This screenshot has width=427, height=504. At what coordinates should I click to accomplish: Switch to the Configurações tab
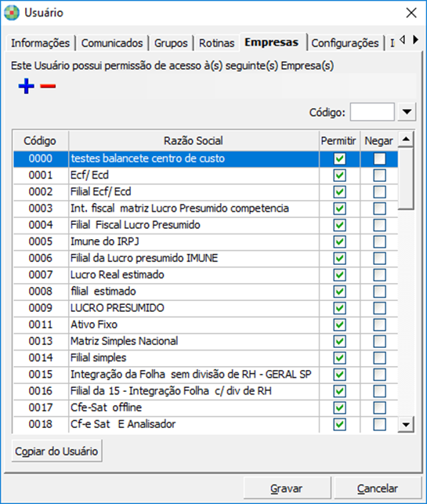345,43
